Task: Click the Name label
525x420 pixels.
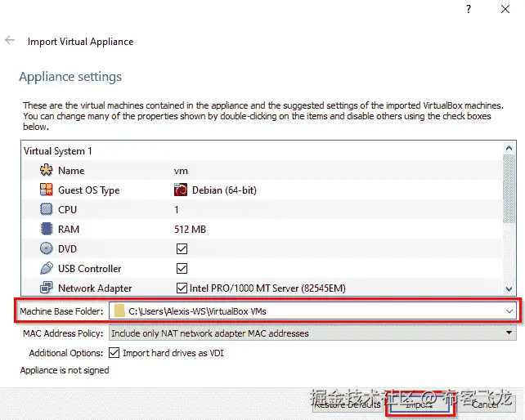Action: click(71, 170)
